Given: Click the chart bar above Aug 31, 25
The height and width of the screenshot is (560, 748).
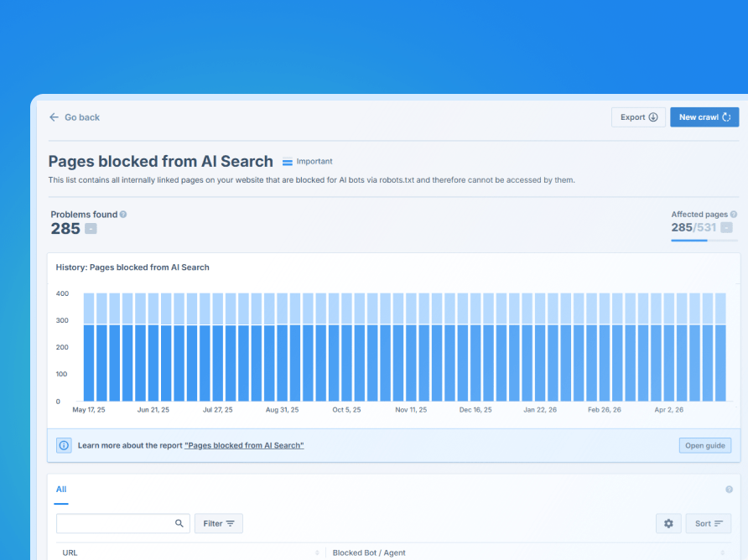Looking at the screenshot, I should [283, 347].
